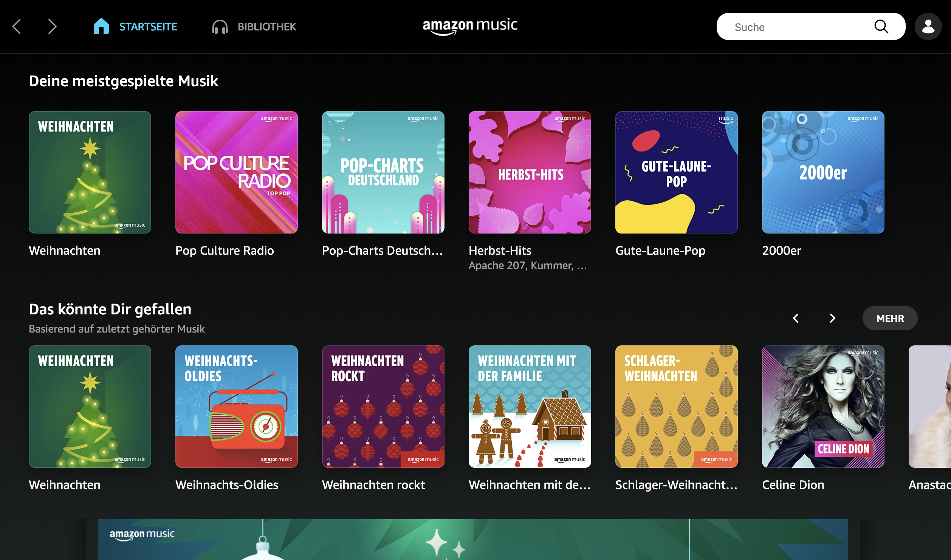Open the Herbst-Hits title link
This screenshot has width=951, height=560.
click(x=500, y=251)
